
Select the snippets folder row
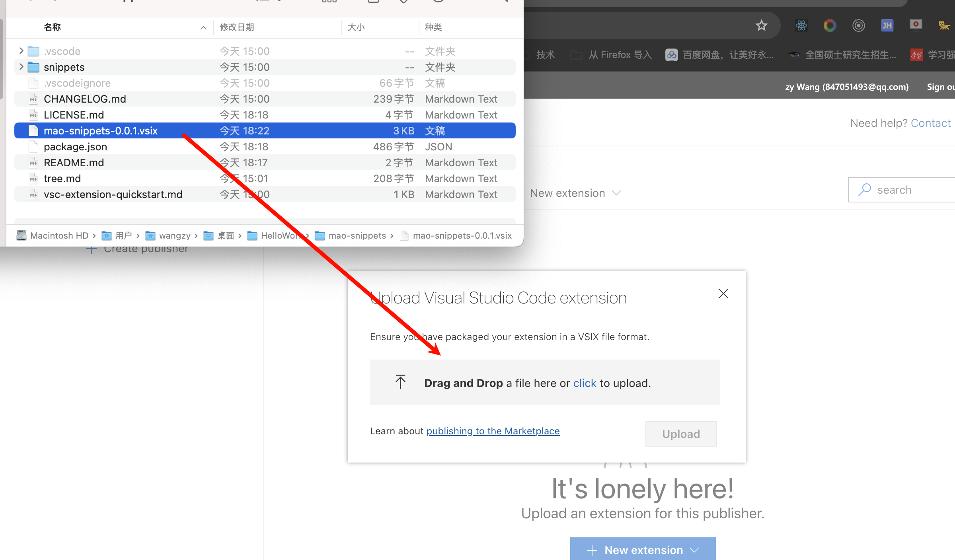pos(265,67)
